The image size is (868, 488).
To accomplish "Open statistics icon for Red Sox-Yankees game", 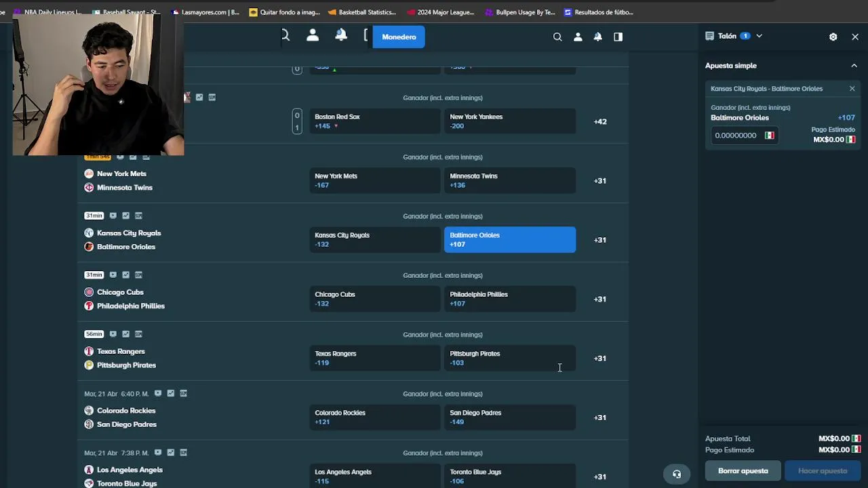I will 199,97.
